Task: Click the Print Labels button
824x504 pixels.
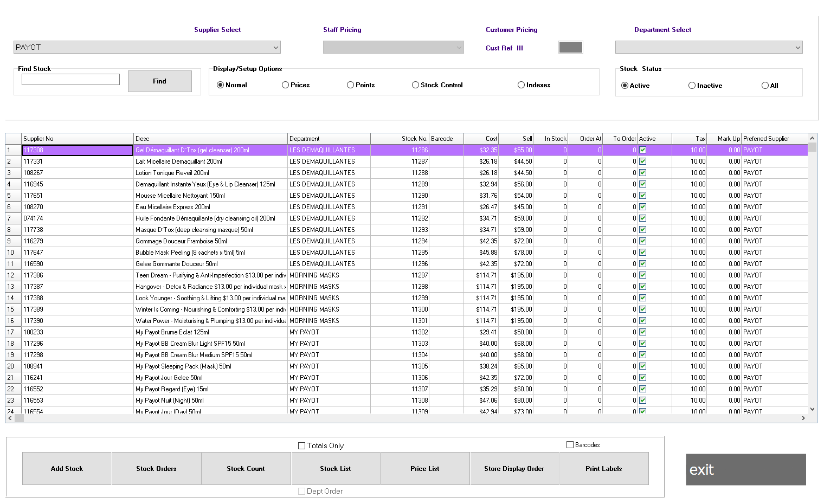Action: point(603,468)
